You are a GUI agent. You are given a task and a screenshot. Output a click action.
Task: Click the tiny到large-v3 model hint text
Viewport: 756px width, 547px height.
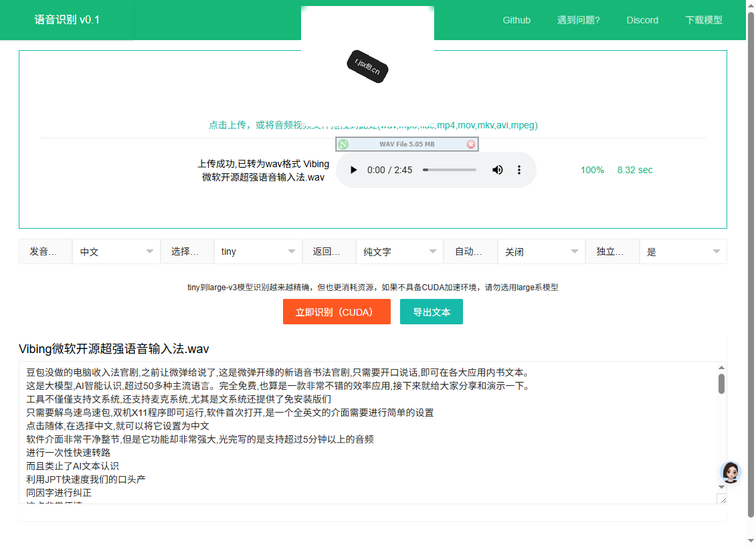[373, 288]
